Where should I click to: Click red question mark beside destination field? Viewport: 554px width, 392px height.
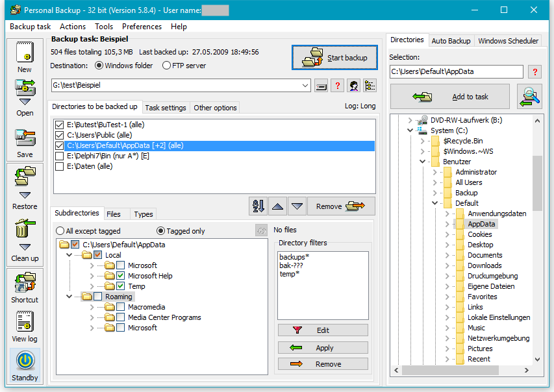click(x=338, y=86)
